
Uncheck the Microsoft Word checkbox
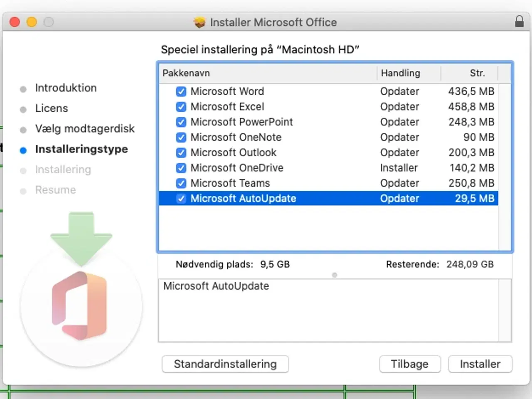pos(181,91)
